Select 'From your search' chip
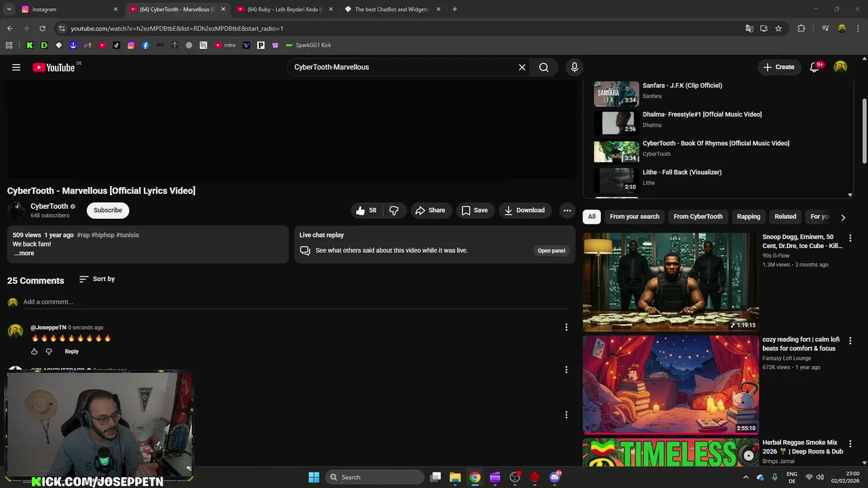 click(x=635, y=217)
